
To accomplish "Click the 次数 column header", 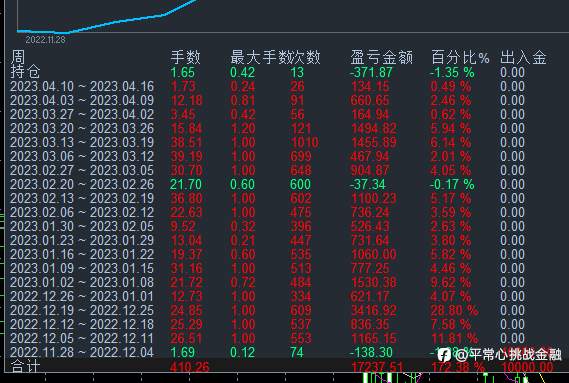I will coord(305,57).
